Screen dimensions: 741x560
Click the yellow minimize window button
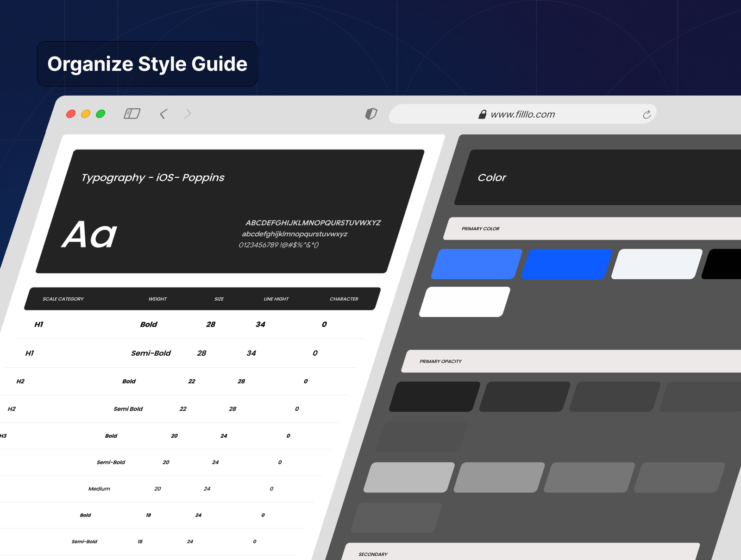[86, 114]
